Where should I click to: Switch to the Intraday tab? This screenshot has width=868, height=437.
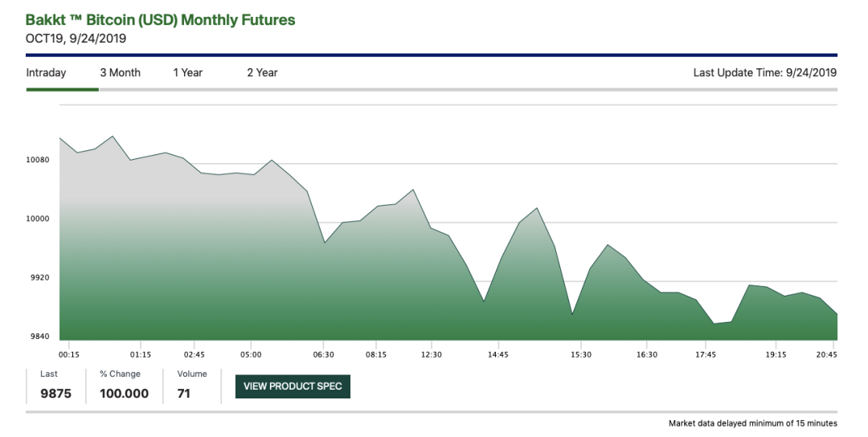46,72
